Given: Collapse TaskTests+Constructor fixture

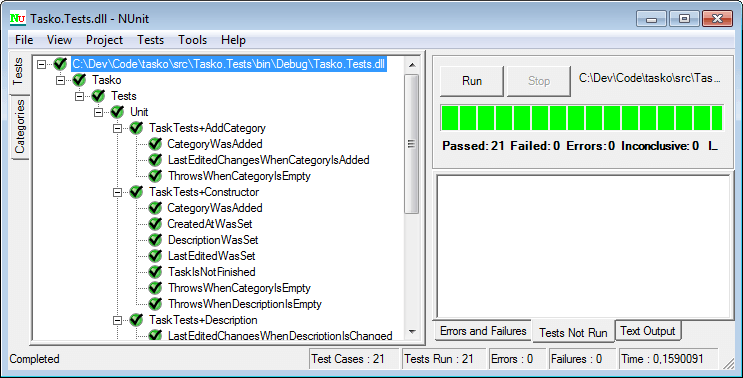Looking at the screenshot, I should (118, 192).
